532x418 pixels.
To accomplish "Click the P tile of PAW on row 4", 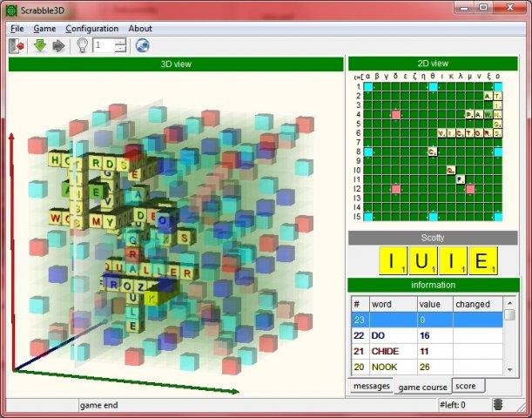I will [x=469, y=115].
